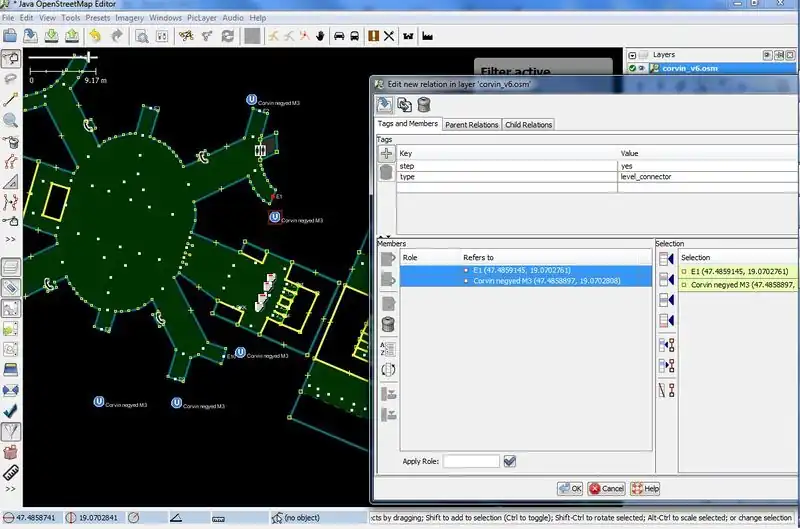
Task: Collapse the Layers panel header arrow
Action: (x=631, y=54)
